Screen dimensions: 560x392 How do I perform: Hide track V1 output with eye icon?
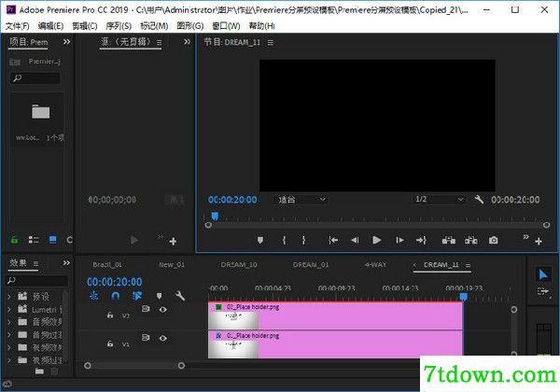pos(162,338)
